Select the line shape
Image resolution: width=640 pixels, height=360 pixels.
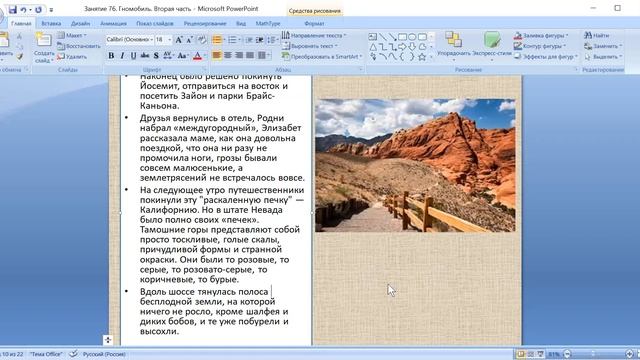pos(382,37)
